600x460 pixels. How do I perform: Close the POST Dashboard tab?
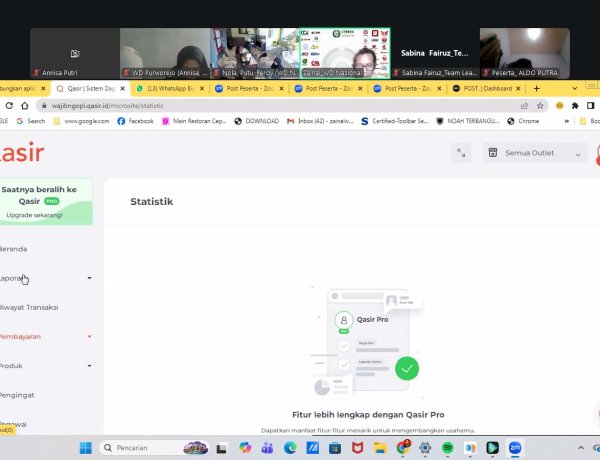[518, 88]
